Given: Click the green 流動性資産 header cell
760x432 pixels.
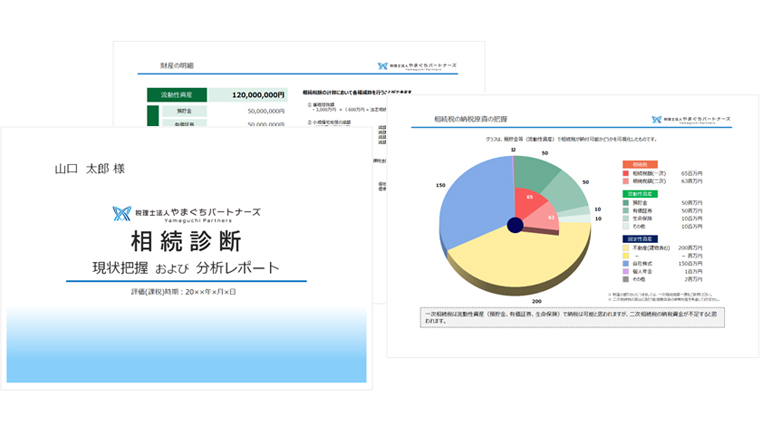Looking at the screenshot, I should pos(177,95).
